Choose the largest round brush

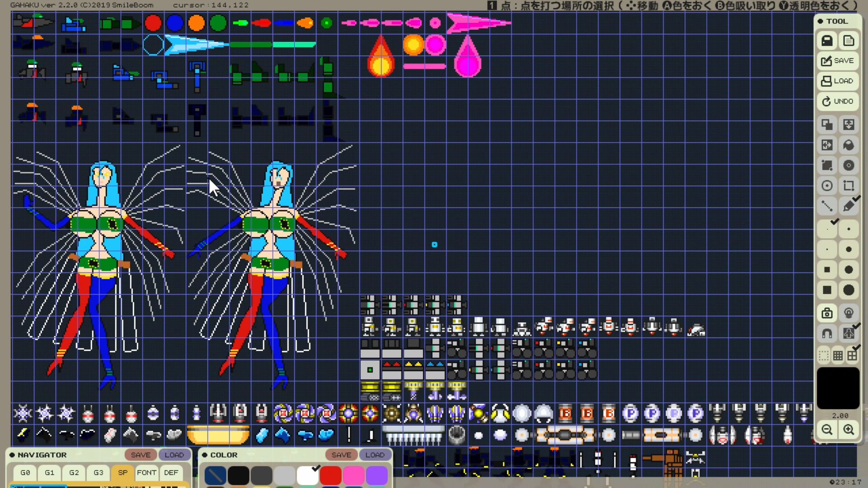(849, 290)
